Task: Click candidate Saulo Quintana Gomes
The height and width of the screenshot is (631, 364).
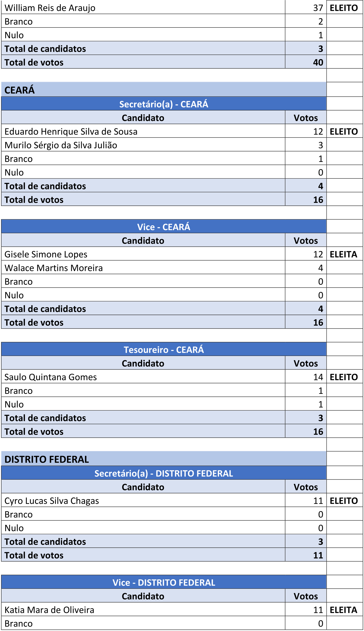Action: pyautogui.click(x=51, y=377)
